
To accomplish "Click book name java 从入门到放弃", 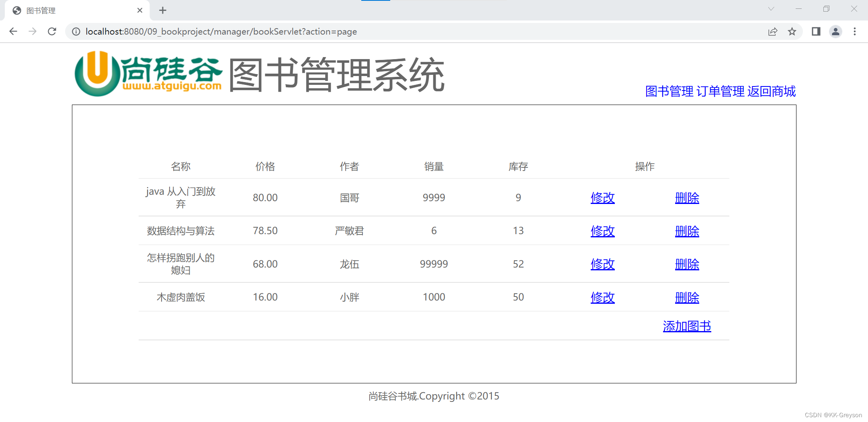I will pos(181,198).
